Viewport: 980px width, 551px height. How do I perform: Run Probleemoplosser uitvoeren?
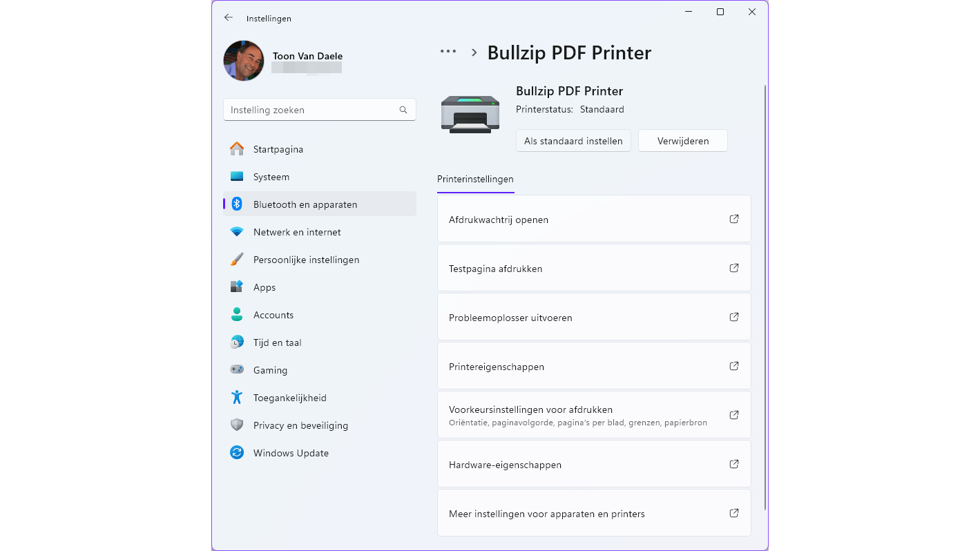594,317
